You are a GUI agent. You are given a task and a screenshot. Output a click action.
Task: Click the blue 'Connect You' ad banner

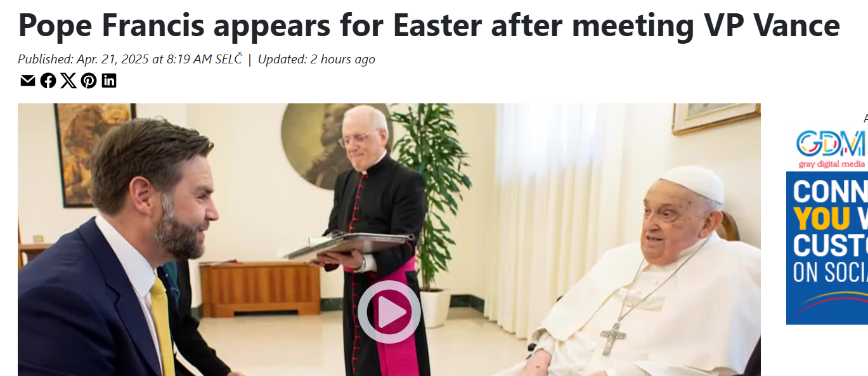pyautogui.click(x=827, y=248)
